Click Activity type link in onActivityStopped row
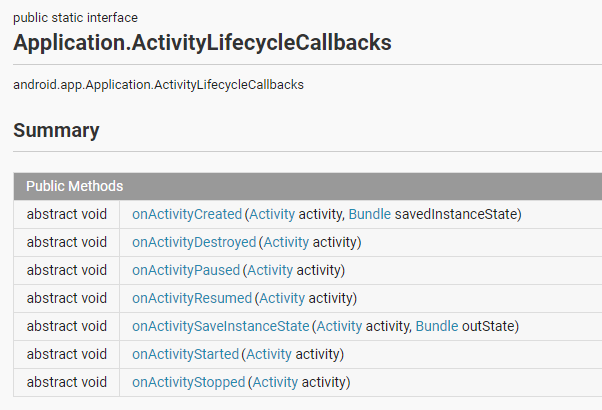Screen dimensions: 602x410 click(275, 382)
